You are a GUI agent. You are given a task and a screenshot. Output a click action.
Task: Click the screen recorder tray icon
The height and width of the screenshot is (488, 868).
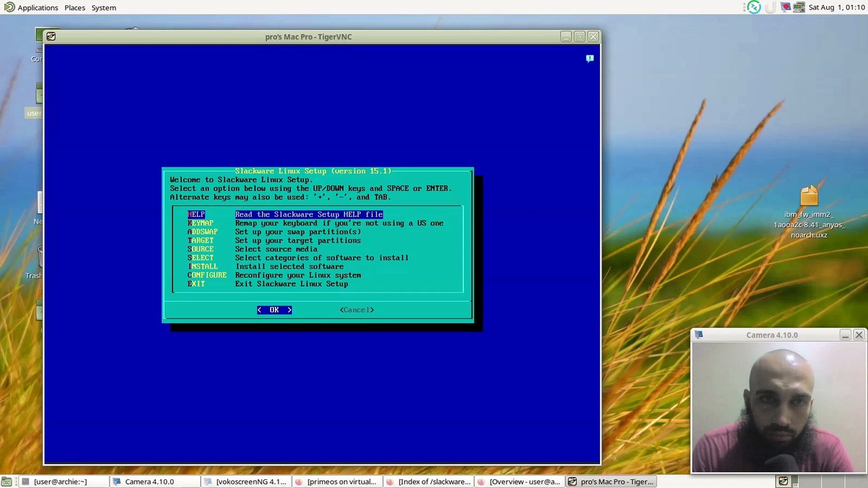tap(786, 7)
